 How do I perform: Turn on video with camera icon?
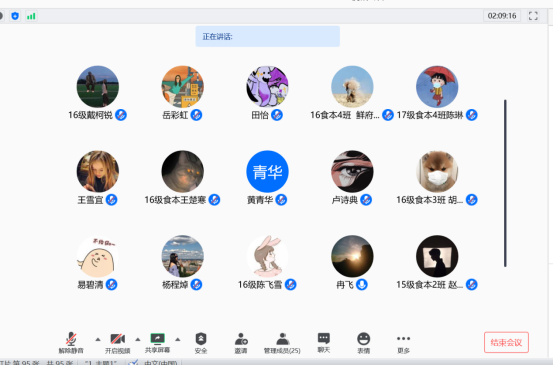(x=117, y=339)
